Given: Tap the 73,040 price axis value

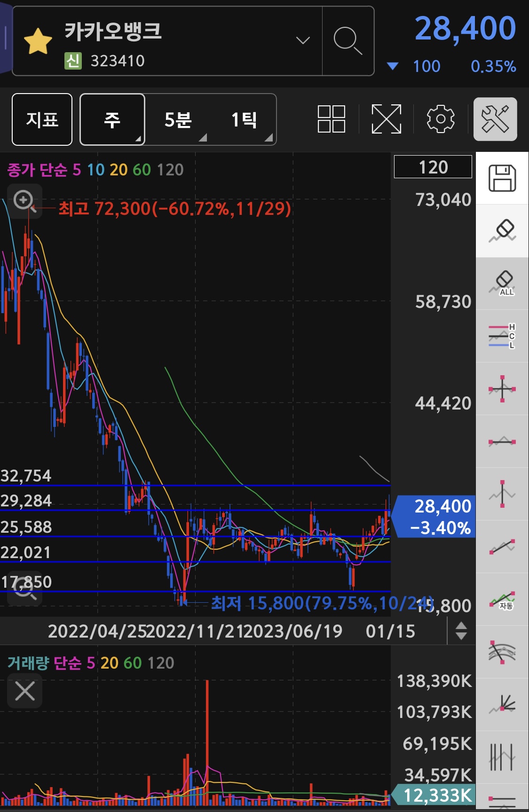Looking at the screenshot, I should coord(443,200).
